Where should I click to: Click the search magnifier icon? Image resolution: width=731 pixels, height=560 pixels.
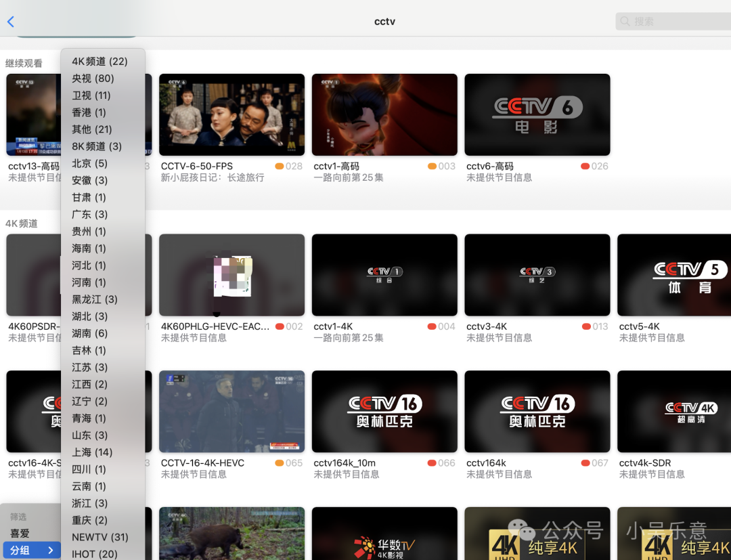[x=625, y=22]
